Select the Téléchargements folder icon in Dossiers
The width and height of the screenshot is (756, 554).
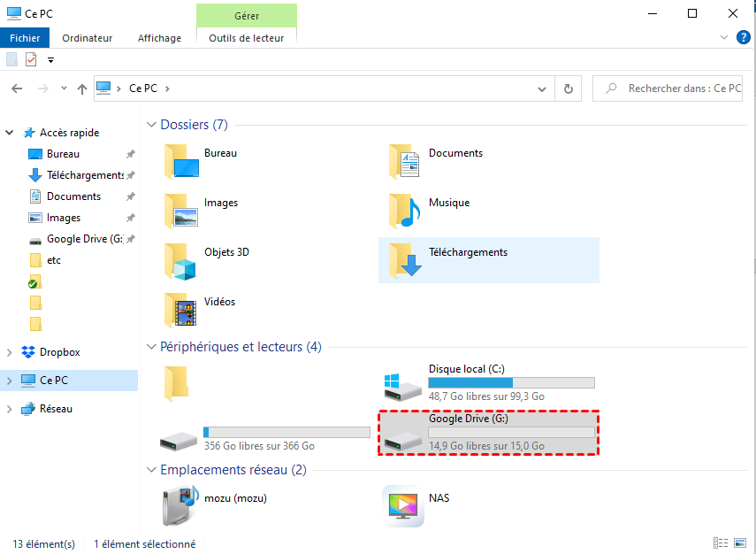click(405, 261)
